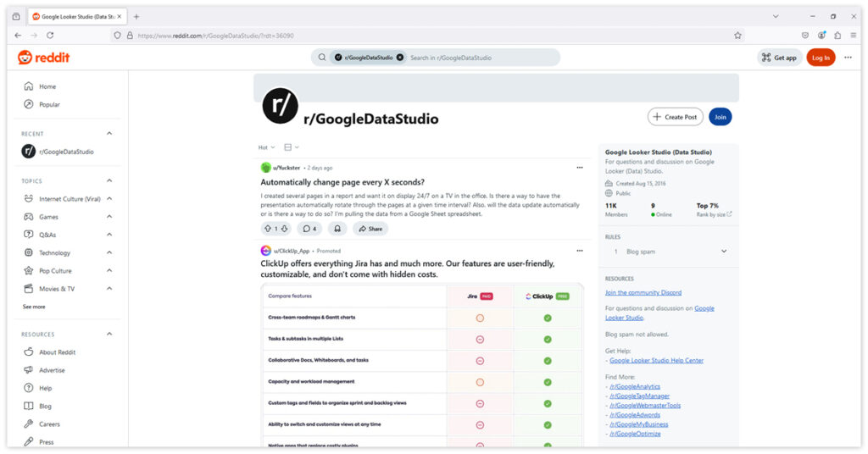
Task: Bookmark this page with the star icon
Action: click(737, 36)
